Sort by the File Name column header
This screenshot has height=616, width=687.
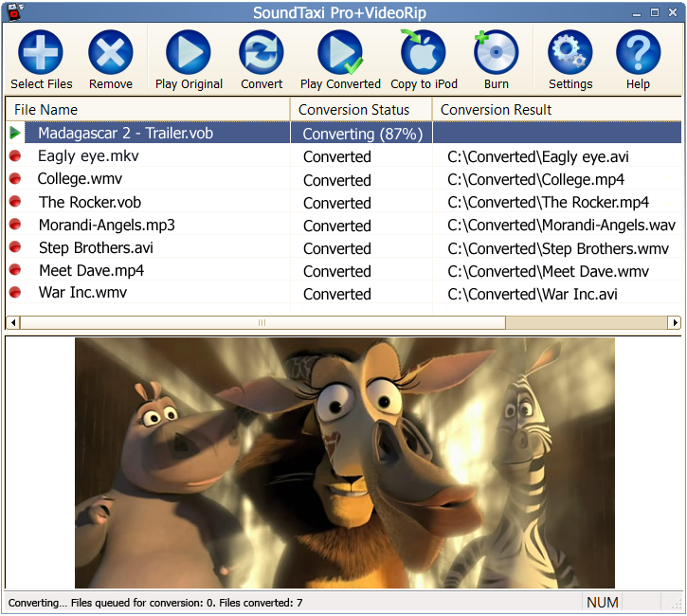148,109
